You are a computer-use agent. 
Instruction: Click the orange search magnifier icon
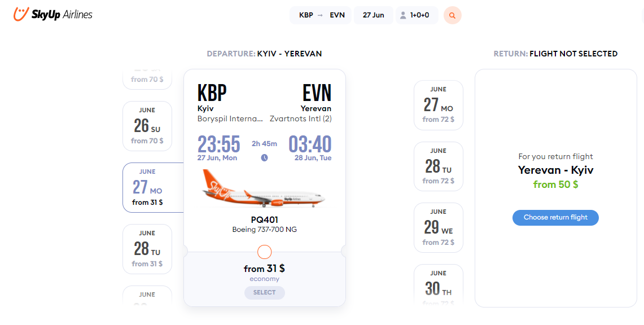pos(452,15)
